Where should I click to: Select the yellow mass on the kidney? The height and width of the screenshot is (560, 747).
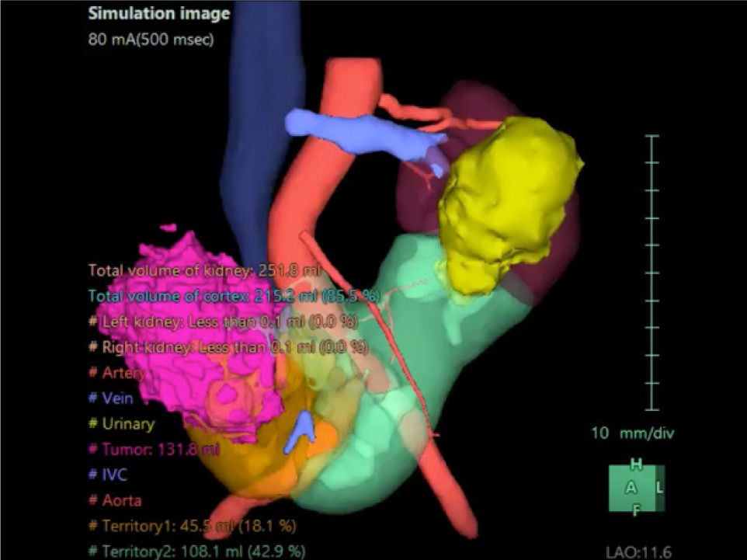[505, 202]
